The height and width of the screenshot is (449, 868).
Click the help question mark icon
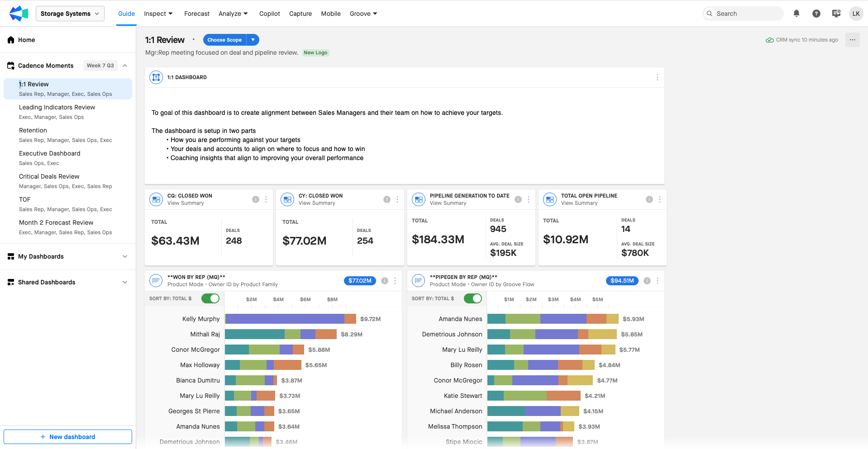click(x=816, y=14)
